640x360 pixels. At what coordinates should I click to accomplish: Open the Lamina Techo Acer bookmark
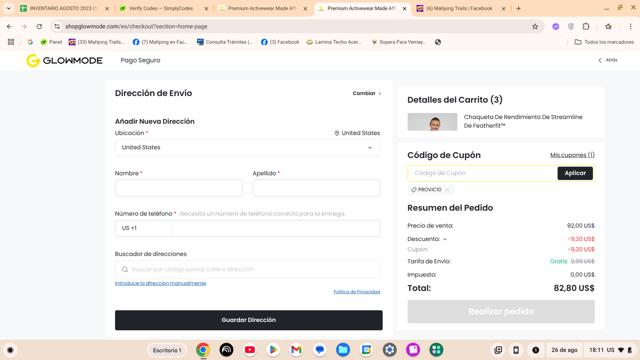[x=334, y=42]
